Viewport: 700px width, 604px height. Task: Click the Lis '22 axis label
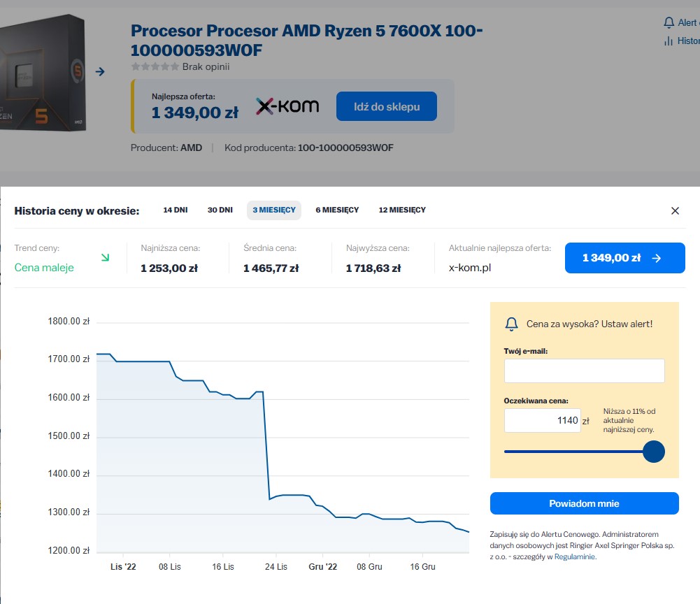(123, 566)
